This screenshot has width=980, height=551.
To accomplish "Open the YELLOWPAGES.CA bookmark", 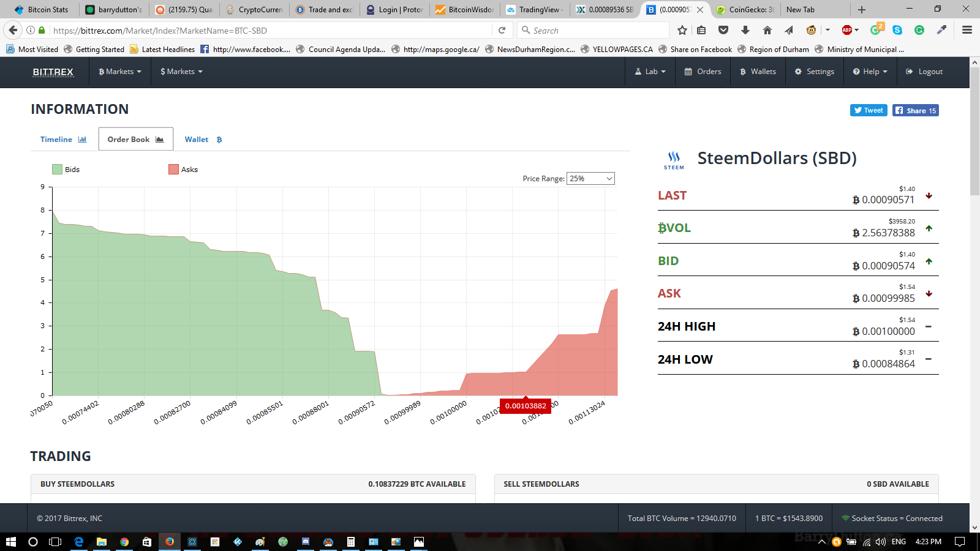I will pyautogui.click(x=616, y=50).
